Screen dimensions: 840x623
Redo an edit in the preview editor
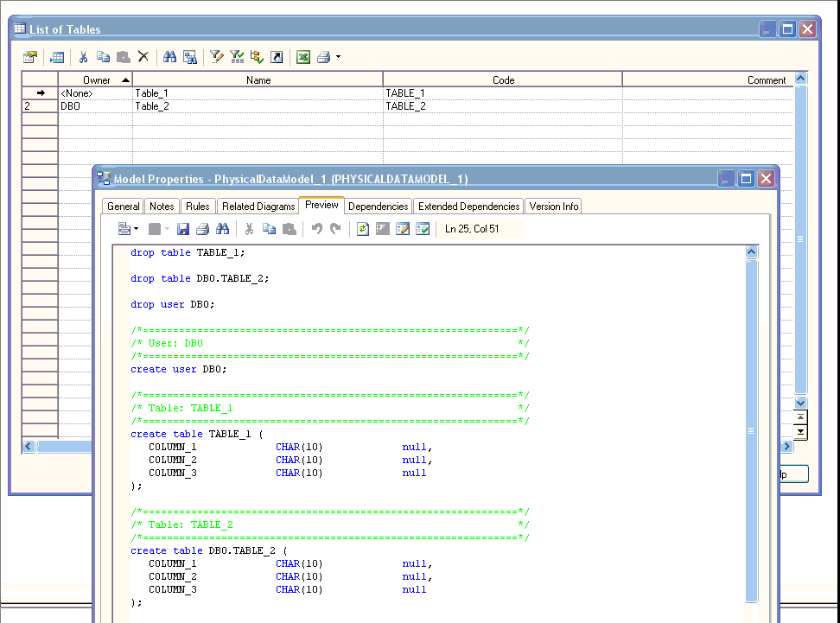point(335,228)
